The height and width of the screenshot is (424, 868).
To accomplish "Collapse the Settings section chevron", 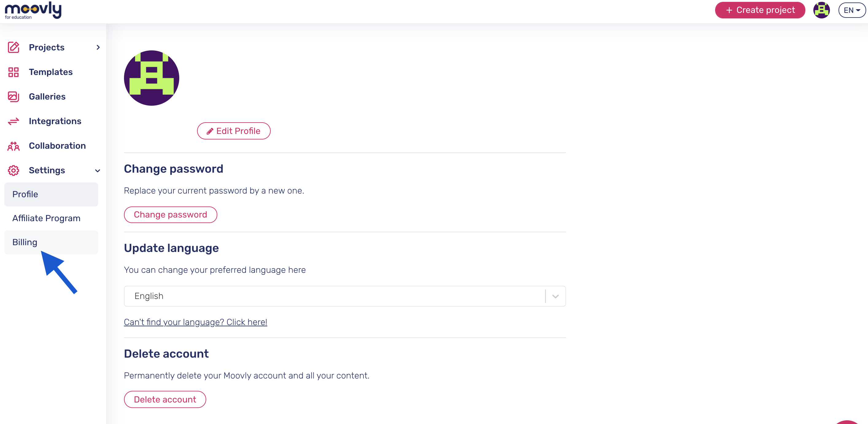I will [x=98, y=171].
